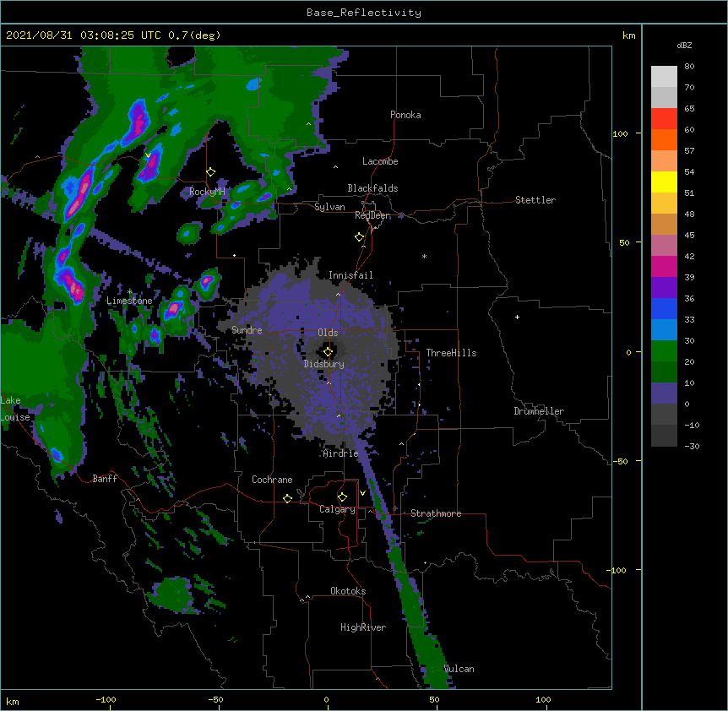
Task: Select the Lacombe town label
Action: (x=380, y=161)
